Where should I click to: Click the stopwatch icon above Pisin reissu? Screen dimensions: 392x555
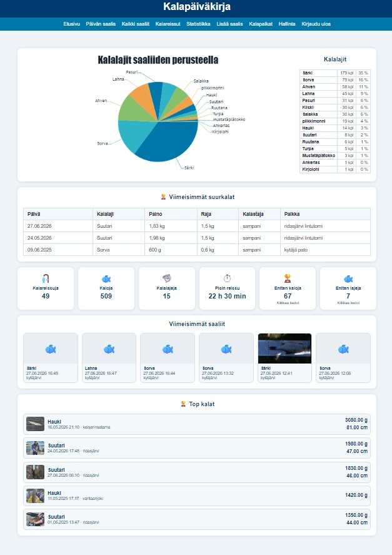tap(227, 278)
